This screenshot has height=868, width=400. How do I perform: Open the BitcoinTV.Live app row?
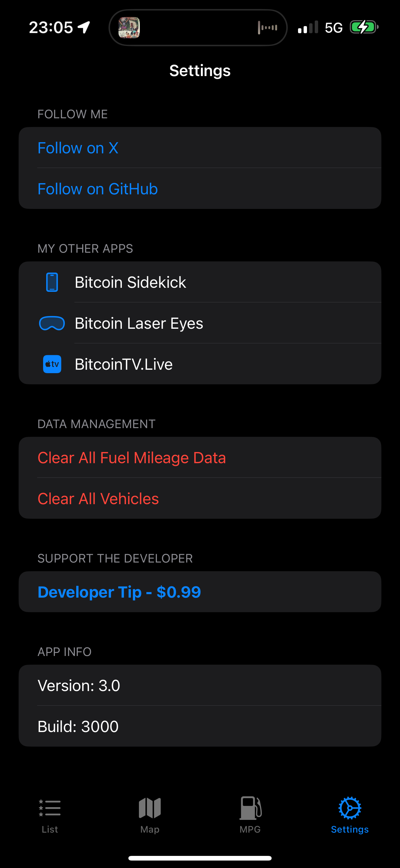point(200,364)
